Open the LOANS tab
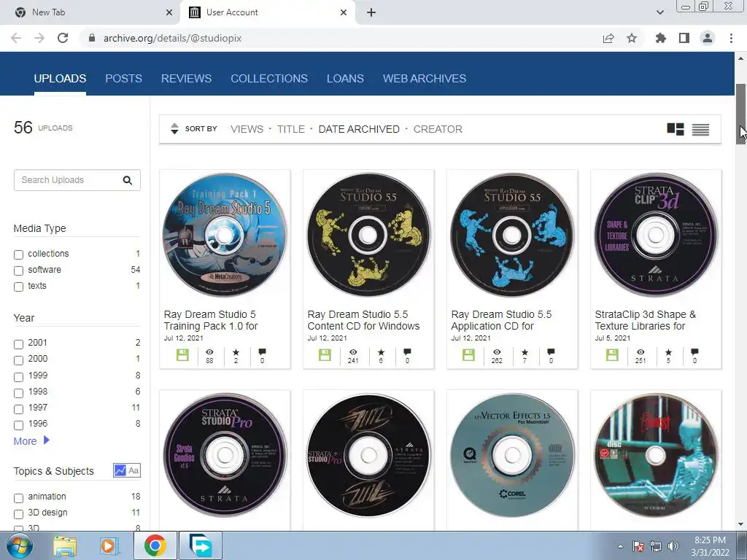 pos(345,78)
